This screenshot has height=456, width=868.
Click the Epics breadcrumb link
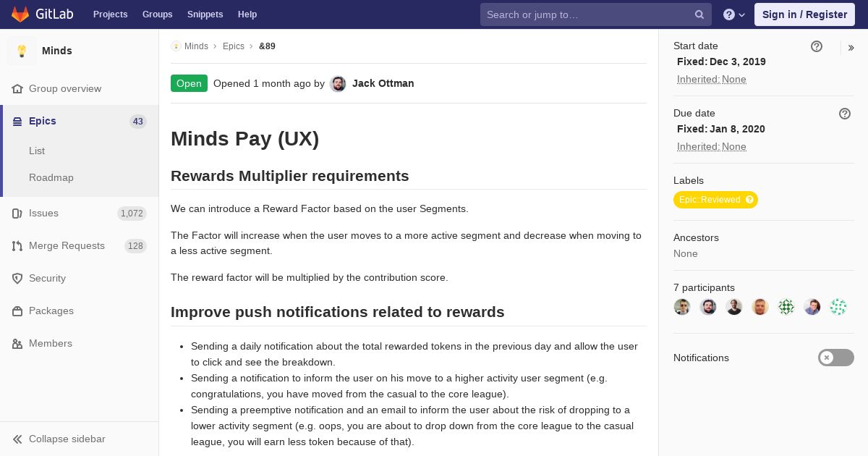point(234,46)
